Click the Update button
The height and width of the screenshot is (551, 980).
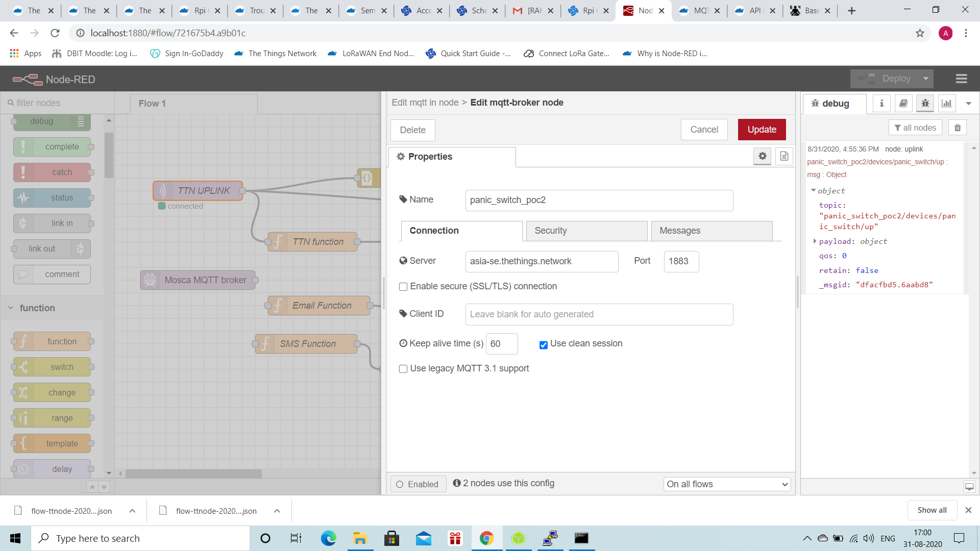click(762, 130)
